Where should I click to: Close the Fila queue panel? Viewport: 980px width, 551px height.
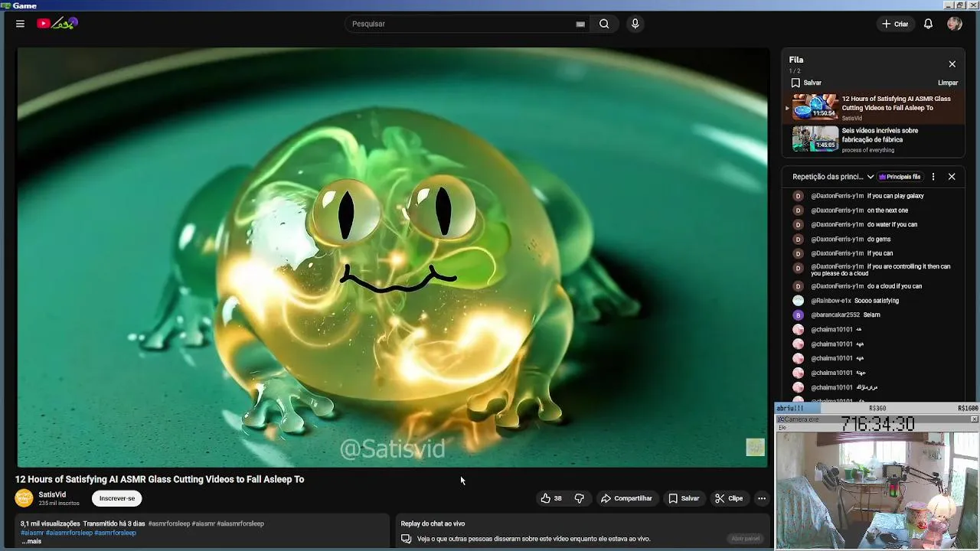952,64
